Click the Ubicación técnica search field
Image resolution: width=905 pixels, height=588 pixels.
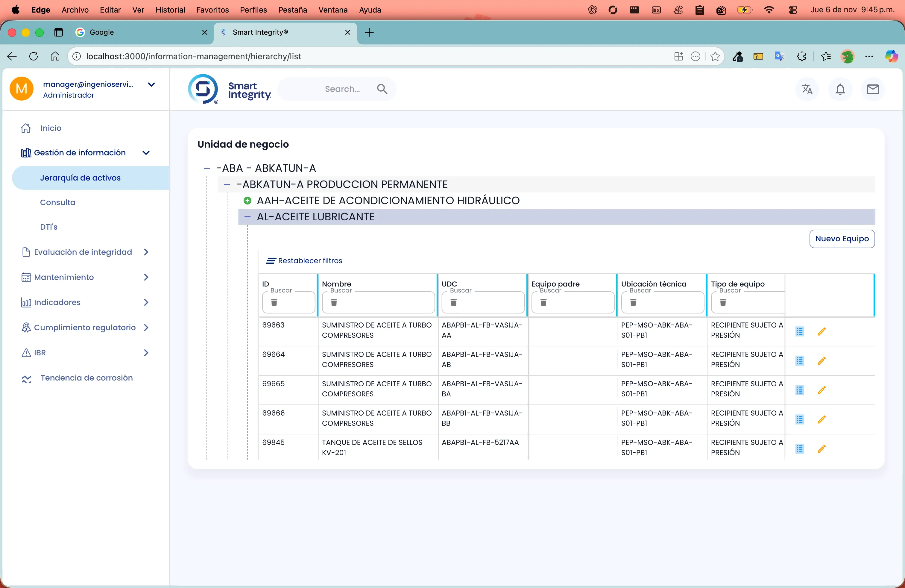point(667,303)
